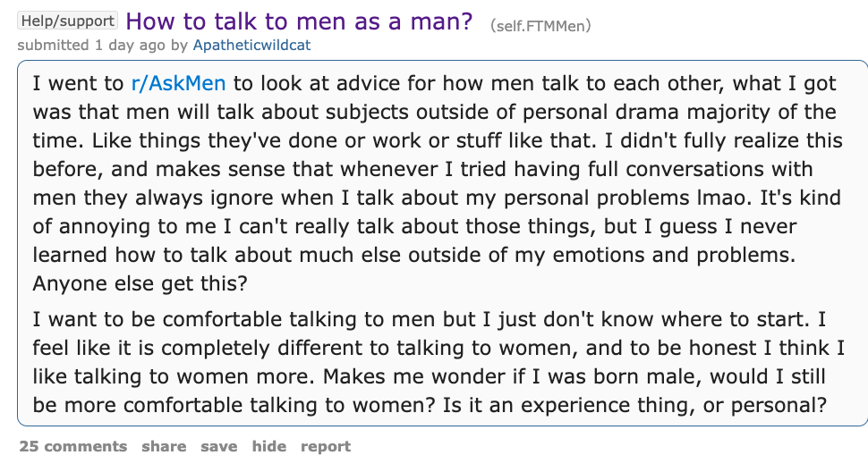
Task: Share this post
Action: tap(164, 446)
